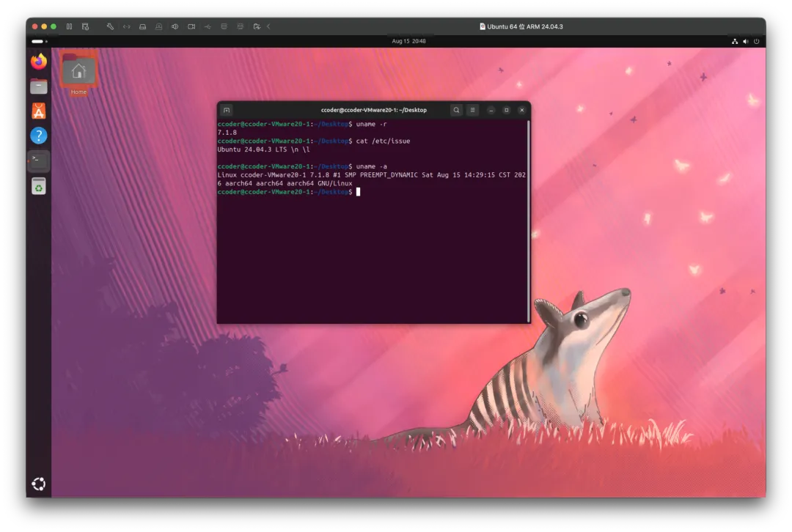Click the hard disk device icon in VMware toolbar

143,26
